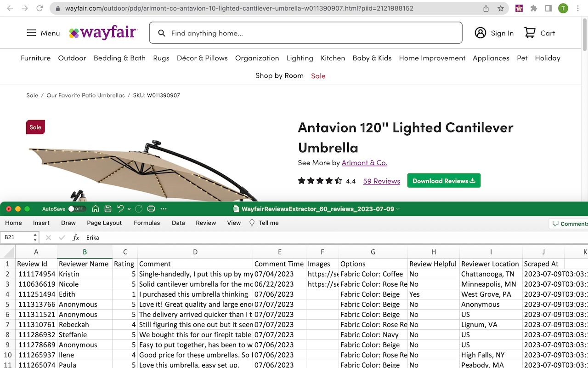Screen dimensions: 588x368
Task: Click the Excel Print icon
Action: tap(151, 209)
